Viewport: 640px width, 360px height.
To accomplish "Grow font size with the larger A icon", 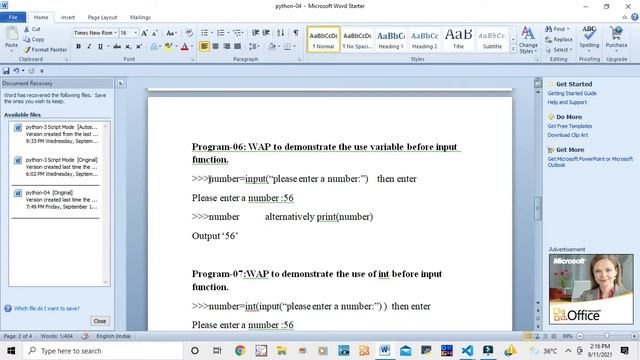I will click(144, 33).
